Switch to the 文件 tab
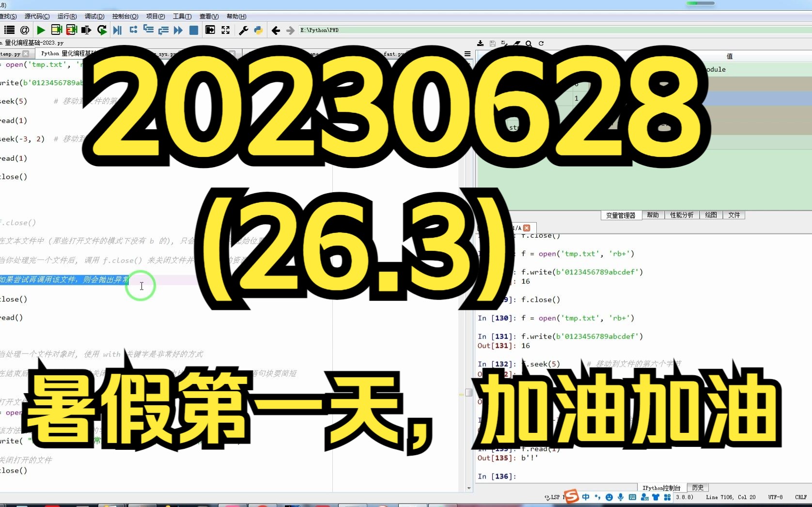 [734, 215]
